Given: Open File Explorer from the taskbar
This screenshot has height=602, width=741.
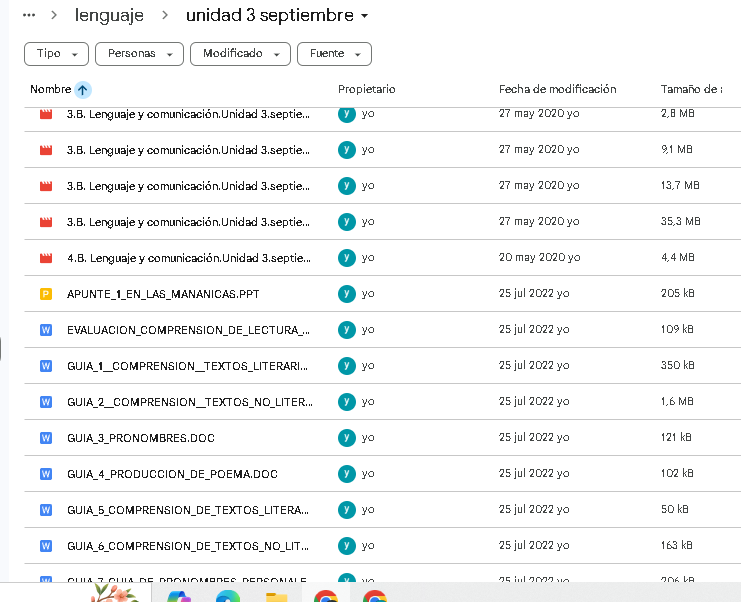Looking at the screenshot, I should [x=277, y=596].
